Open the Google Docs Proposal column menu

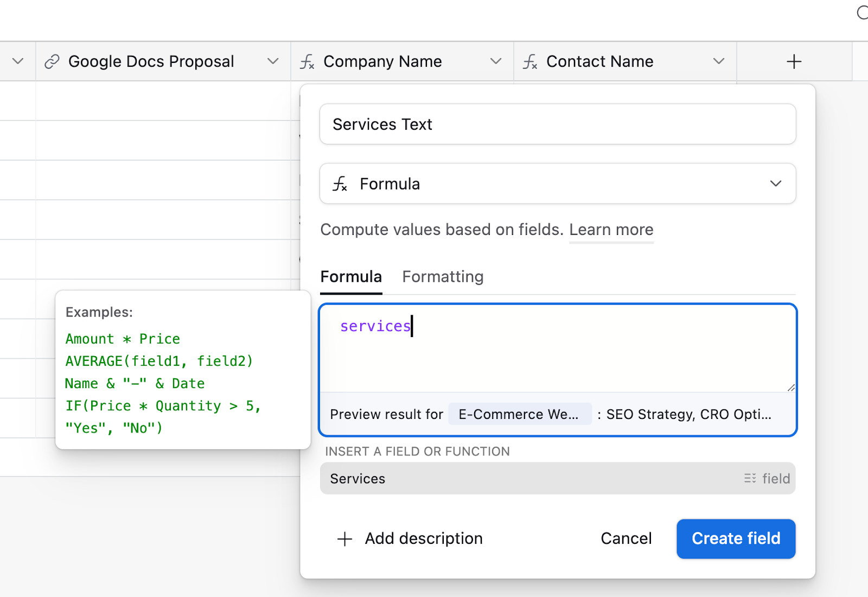(273, 61)
